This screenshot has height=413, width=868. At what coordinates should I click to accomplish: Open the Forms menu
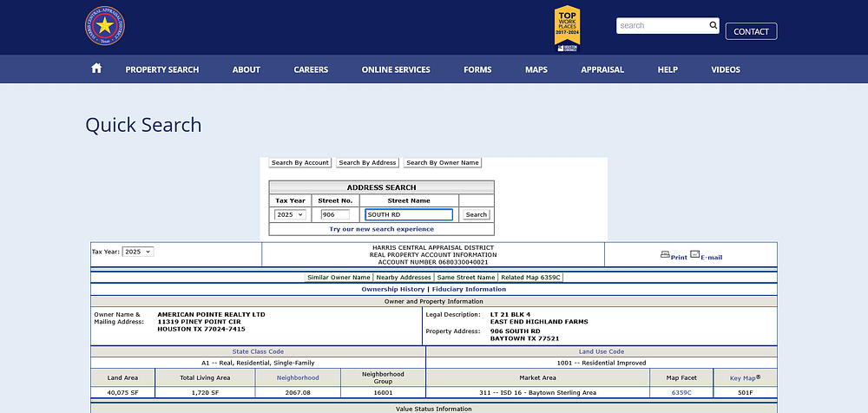pos(477,69)
